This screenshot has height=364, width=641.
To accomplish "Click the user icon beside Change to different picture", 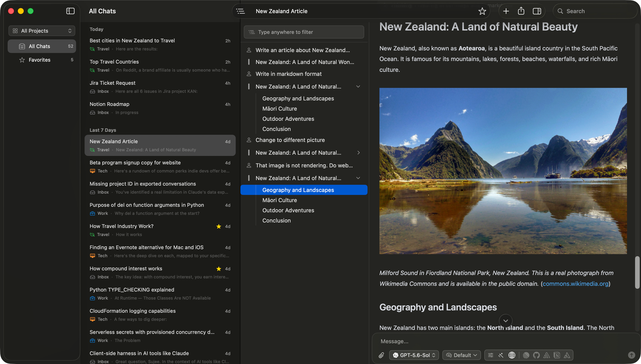I will (249, 140).
